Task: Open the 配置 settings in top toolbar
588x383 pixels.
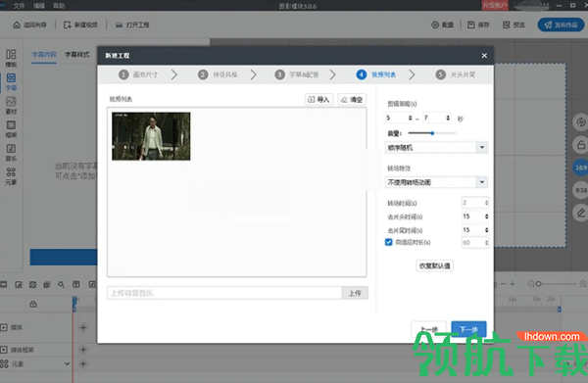Action: coord(443,25)
